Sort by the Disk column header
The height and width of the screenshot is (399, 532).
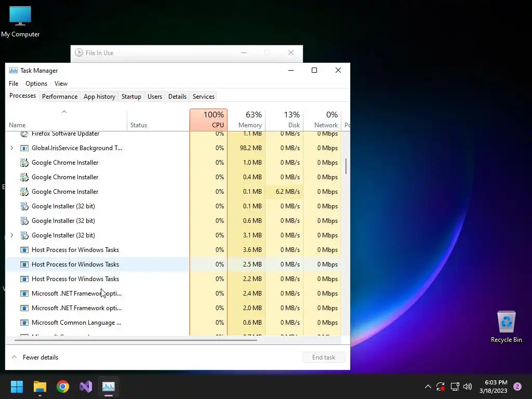pyautogui.click(x=284, y=120)
